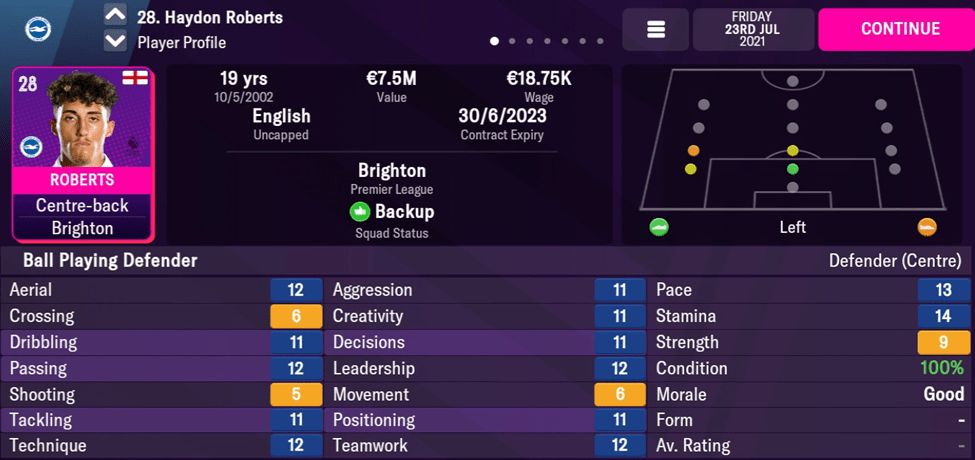Image resolution: width=975 pixels, height=460 pixels.
Task: Click the green centre-back position dot
Action: [x=793, y=169]
